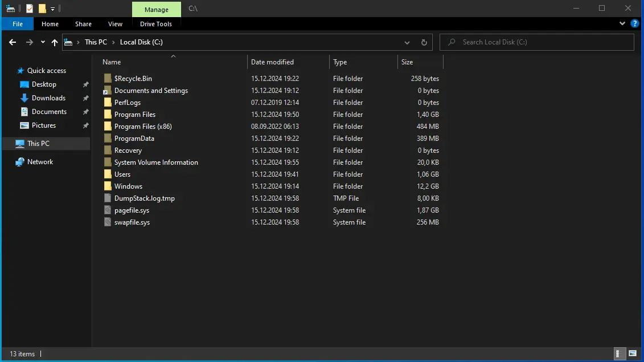This screenshot has height=362, width=644.
Task: Click the pin icon next to Downloads
Action: coord(85,98)
